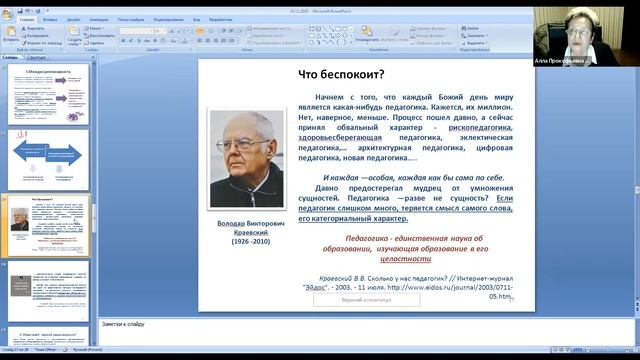Click Convert to SmartArt (Преобразовать в SmartArt)

click(274, 42)
